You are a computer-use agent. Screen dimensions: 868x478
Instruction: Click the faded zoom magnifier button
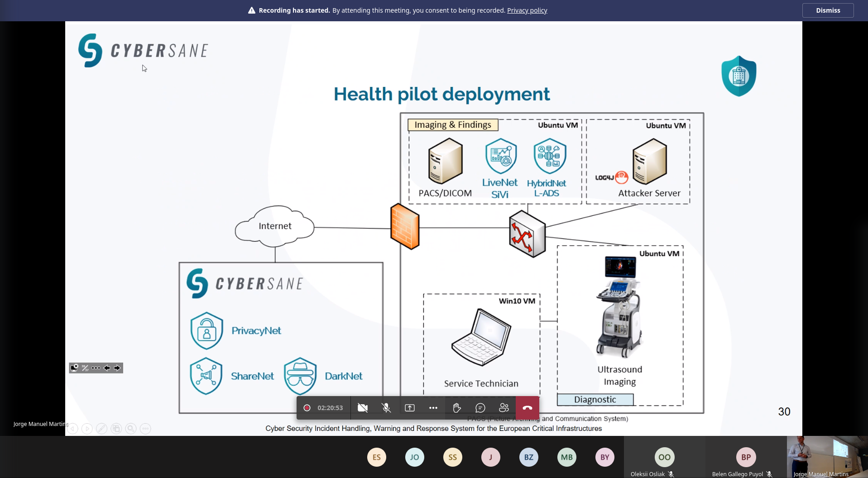click(131, 428)
